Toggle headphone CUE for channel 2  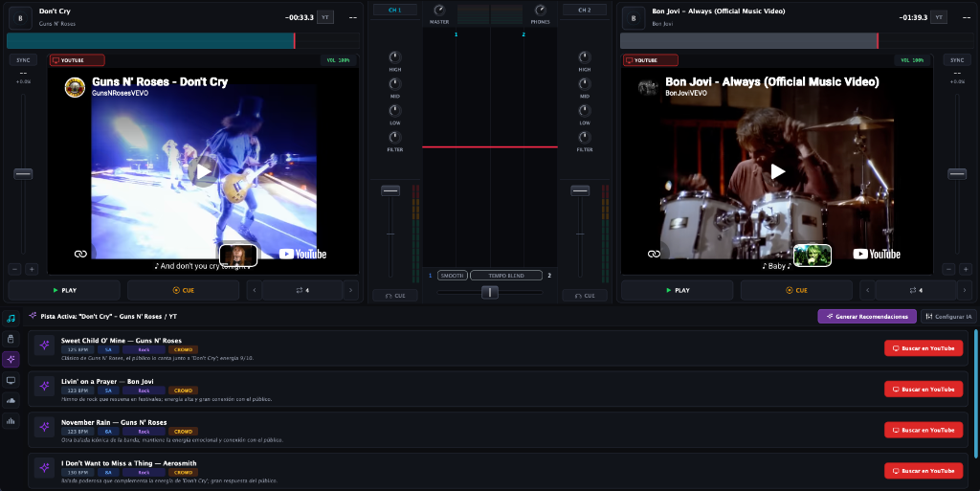[x=585, y=296]
